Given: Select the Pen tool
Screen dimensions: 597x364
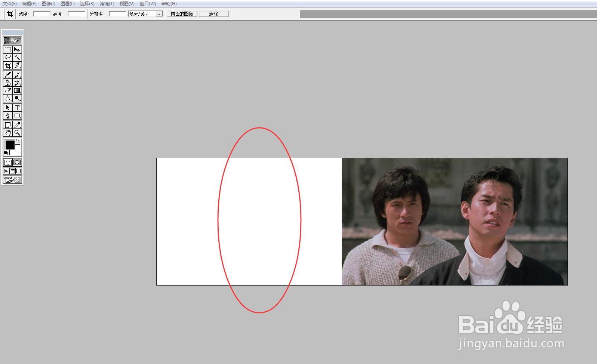Looking at the screenshot, I should (8, 115).
